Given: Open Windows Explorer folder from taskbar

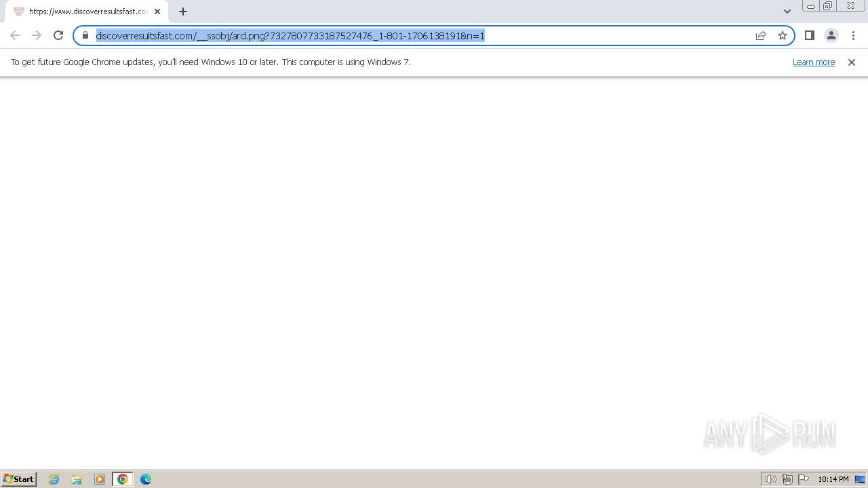Looking at the screenshot, I should [x=77, y=479].
